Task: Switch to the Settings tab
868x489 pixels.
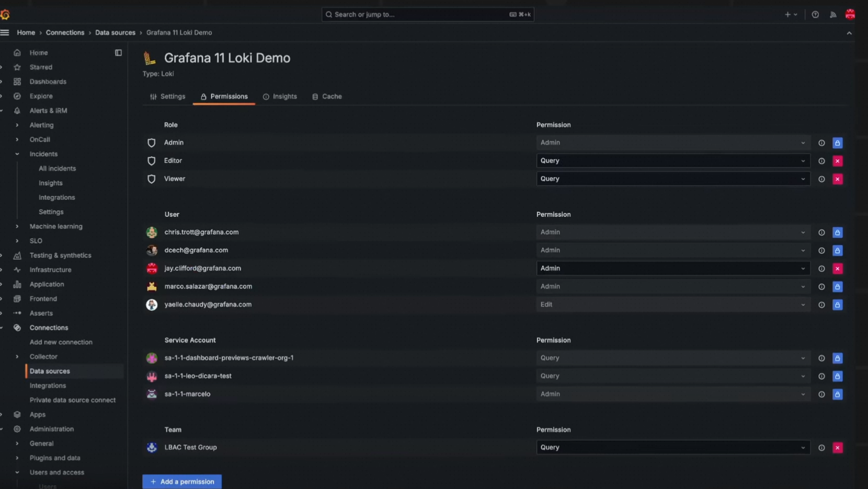Action: (167, 97)
